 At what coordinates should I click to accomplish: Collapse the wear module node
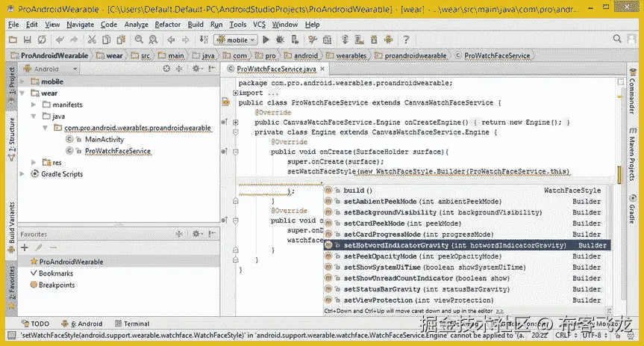click(22, 93)
